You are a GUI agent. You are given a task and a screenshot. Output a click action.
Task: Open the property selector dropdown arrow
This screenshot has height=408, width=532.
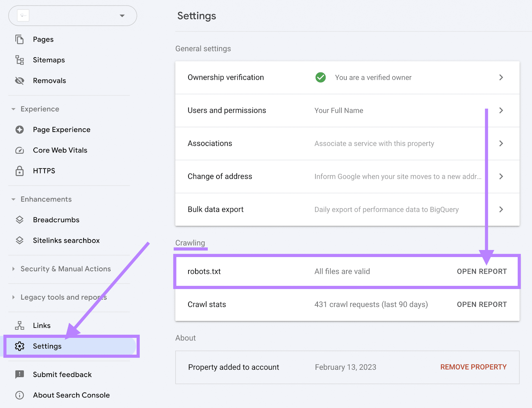(122, 16)
